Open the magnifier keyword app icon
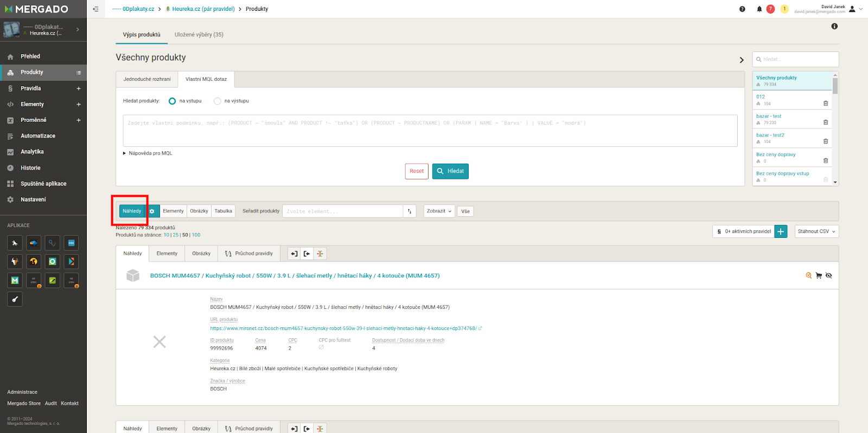The image size is (868, 433). pos(53,243)
